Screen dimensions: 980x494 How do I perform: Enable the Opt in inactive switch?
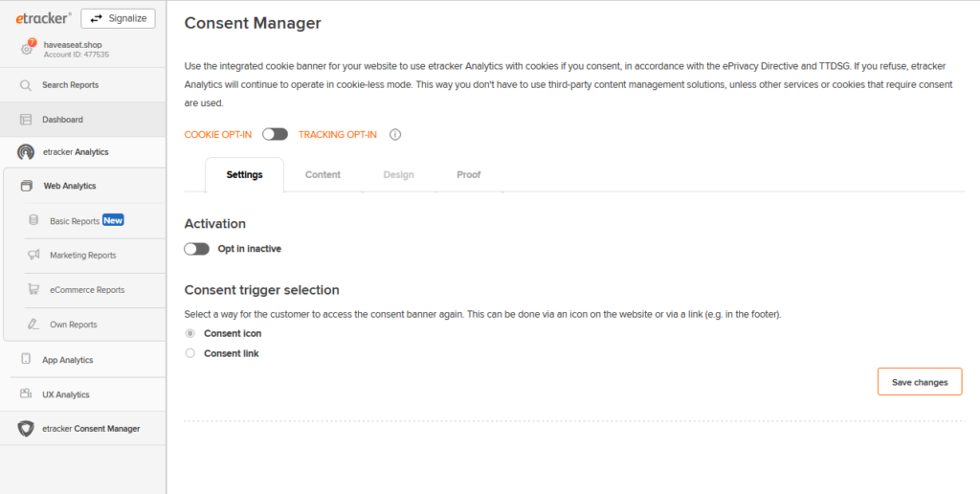[x=196, y=249]
